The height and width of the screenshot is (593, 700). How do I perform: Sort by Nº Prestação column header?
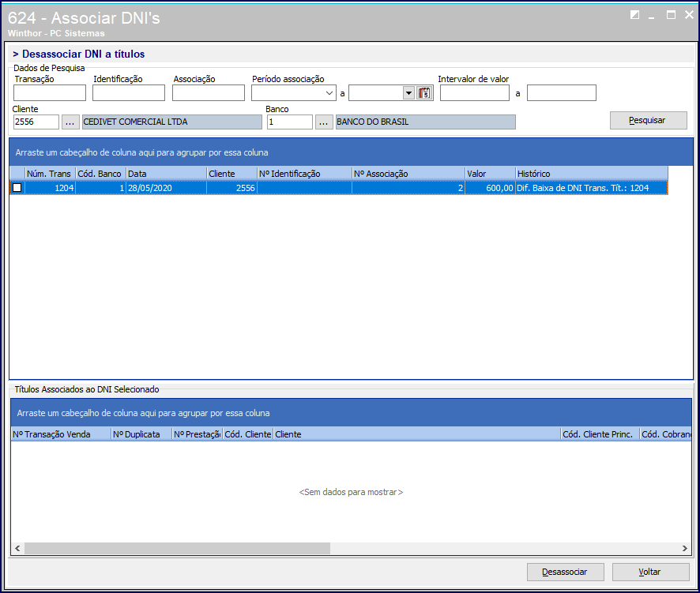[198, 434]
